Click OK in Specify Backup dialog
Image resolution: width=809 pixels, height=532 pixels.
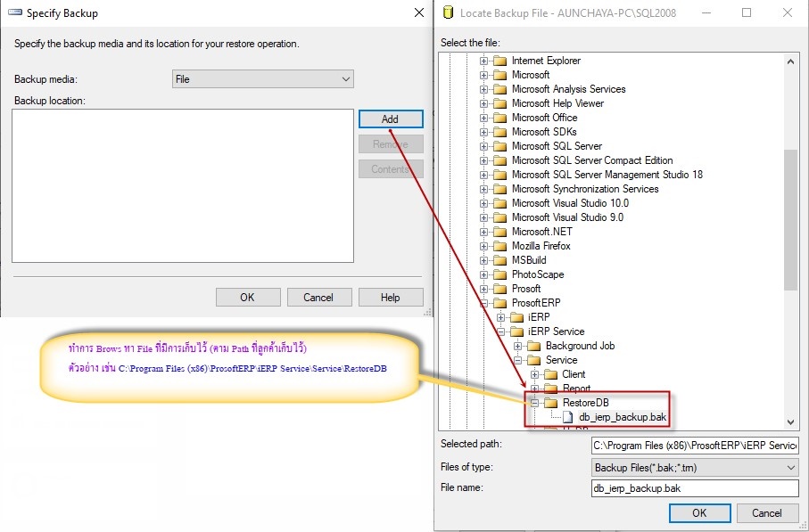(x=248, y=298)
